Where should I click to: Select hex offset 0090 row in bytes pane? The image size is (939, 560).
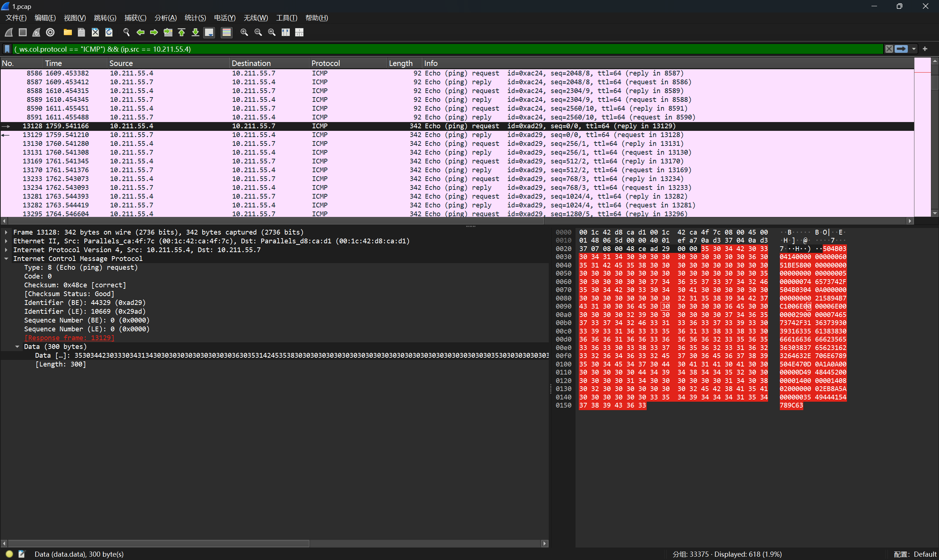point(563,306)
